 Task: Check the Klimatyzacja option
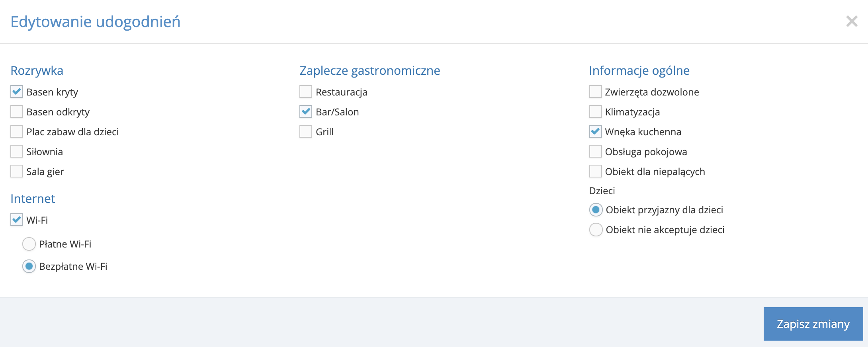tap(596, 111)
